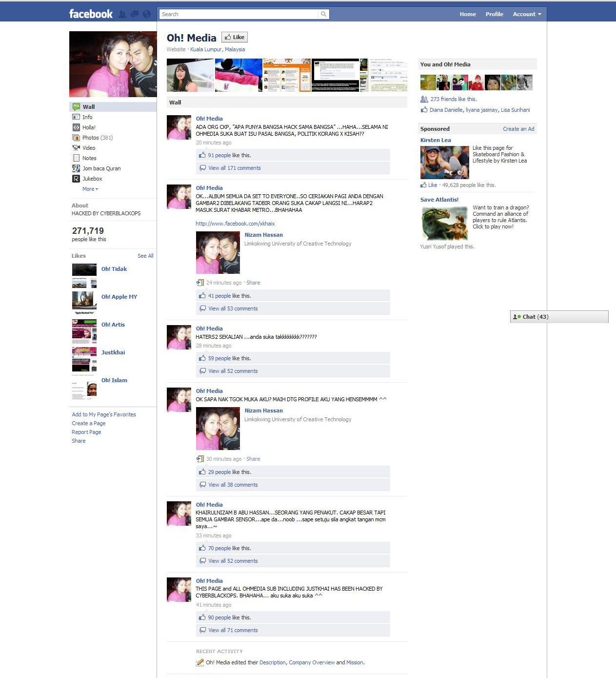Screen dimensions: 616x678
Task: Click the Video camera icon in sidebar
Action: pos(76,148)
